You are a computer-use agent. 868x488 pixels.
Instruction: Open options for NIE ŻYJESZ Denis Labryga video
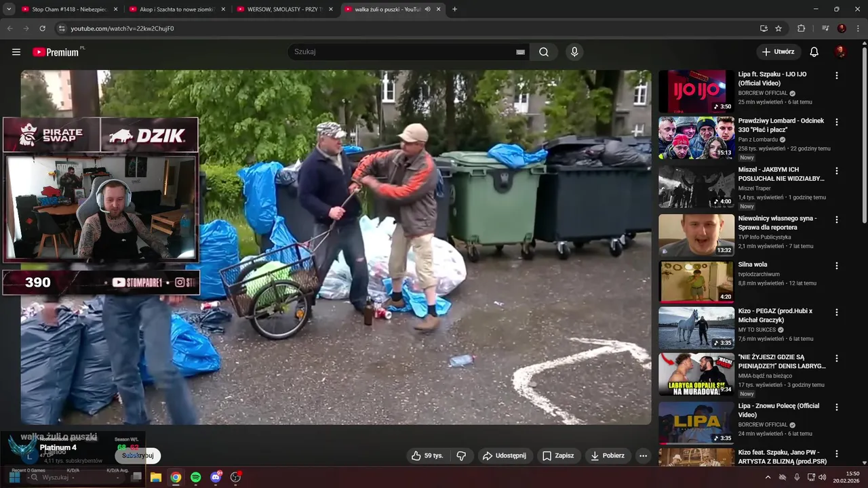(837, 358)
